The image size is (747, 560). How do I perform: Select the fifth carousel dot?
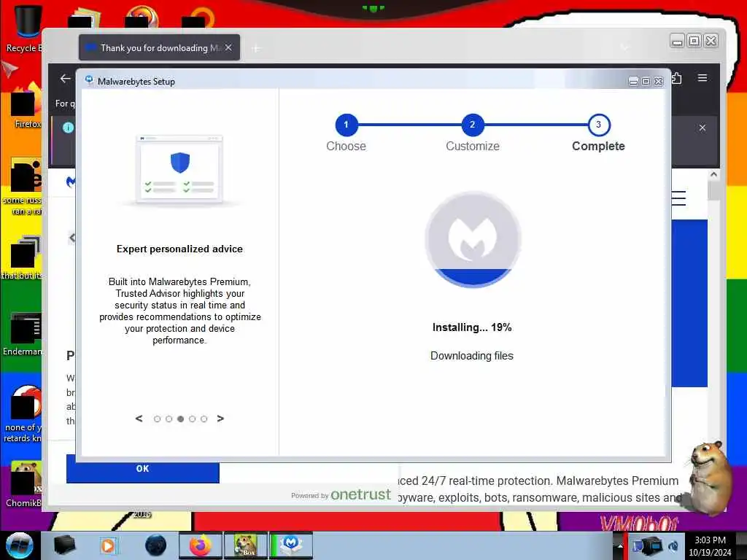tap(204, 419)
